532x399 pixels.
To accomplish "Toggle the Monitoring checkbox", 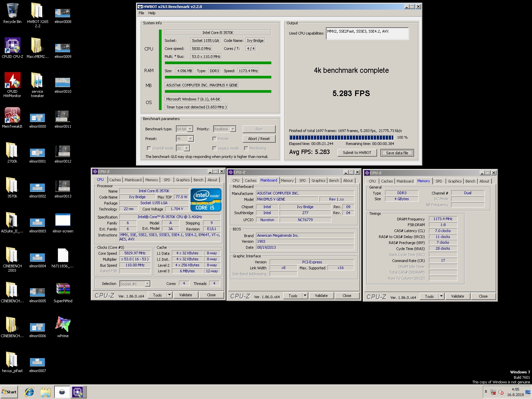I will coord(246,148).
